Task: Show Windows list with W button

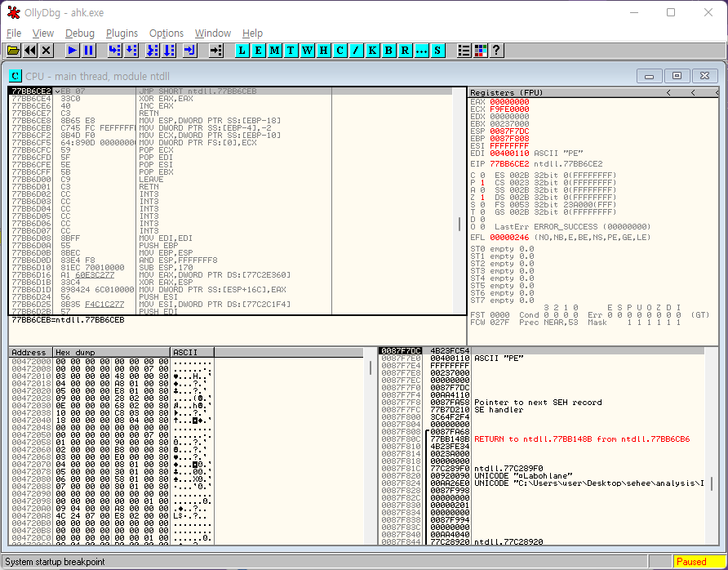Action: tap(308, 50)
